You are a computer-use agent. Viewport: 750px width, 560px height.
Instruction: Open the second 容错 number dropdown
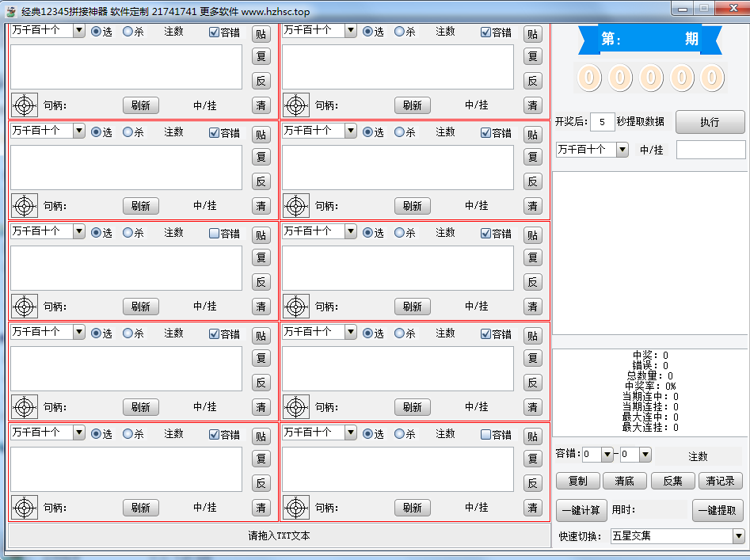[x=645, y=455]
